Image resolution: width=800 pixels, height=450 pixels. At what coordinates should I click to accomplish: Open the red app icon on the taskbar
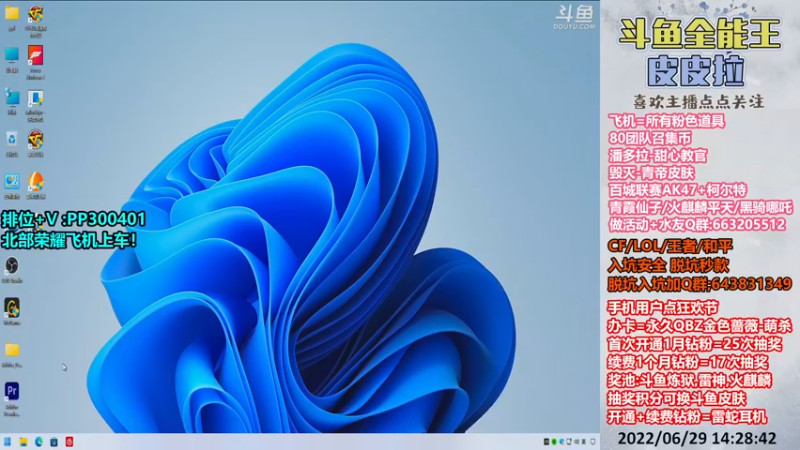[x=69, y=442]
